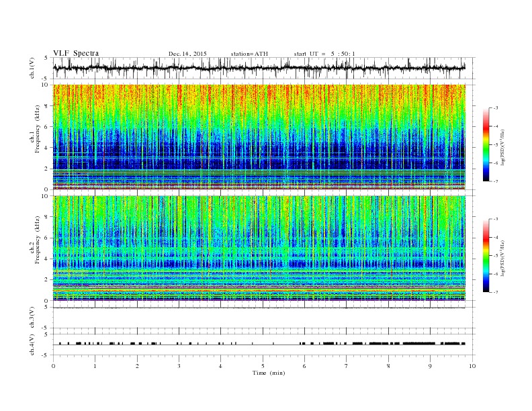Click time axis tick label "3"
Image resolution: width=532 pixels, height=411 pixels.
point(179,366)
